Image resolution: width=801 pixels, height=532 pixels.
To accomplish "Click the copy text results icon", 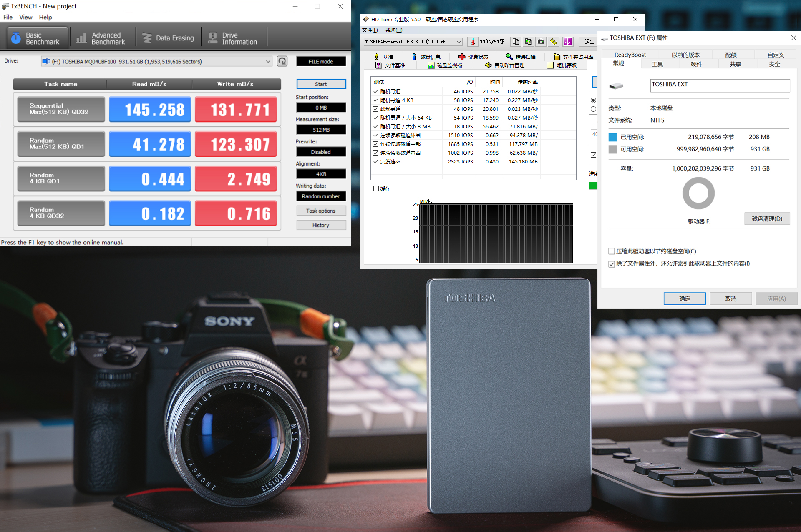I will click(x=516, y=42).
